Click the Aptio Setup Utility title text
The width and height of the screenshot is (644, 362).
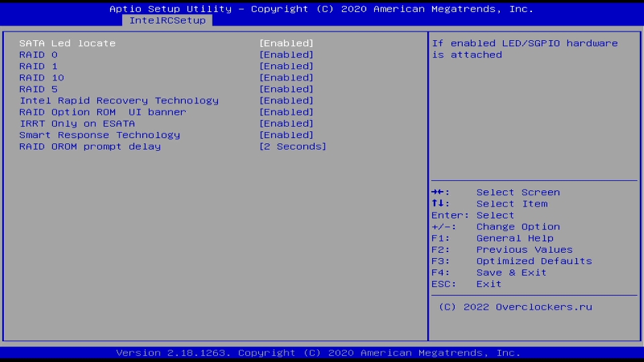pyautogui.click(x=321, y=9)
